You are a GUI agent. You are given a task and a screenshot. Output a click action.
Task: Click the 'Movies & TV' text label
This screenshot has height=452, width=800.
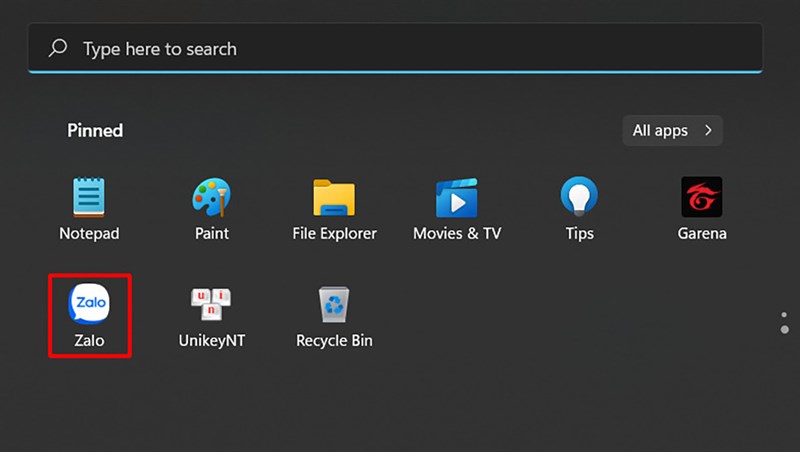[457, 234]
